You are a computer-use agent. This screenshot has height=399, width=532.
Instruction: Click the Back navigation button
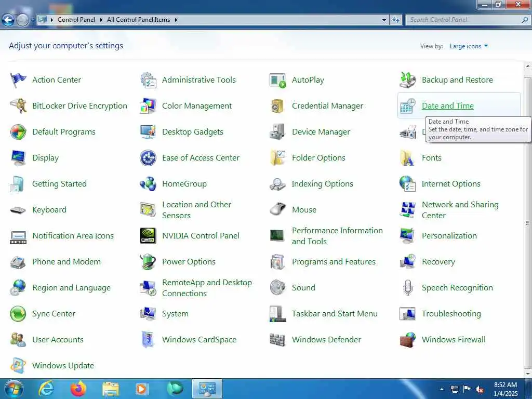point(8,20)
